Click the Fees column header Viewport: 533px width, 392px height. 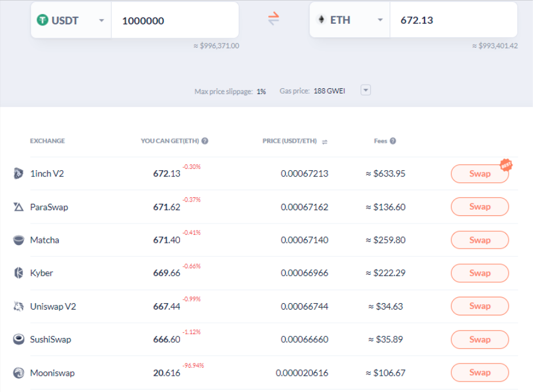point(380,141)
